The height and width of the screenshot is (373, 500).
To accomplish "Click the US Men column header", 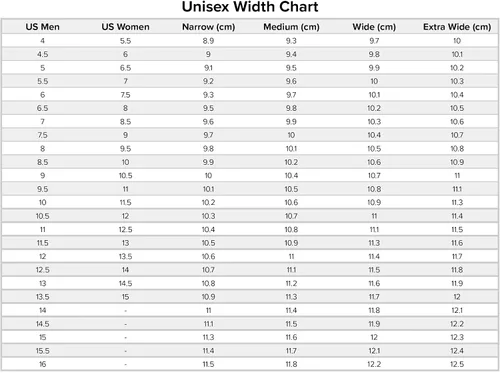I will pos(42,27).
